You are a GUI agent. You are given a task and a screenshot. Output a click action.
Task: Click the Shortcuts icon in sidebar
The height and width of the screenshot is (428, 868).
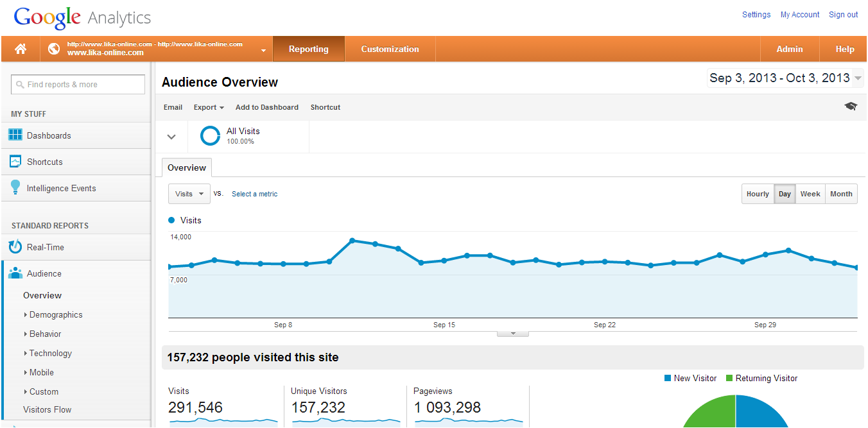(15, 162)
